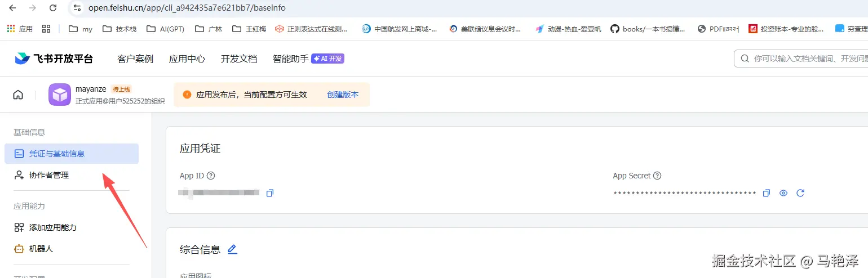Edit 综合信息 with the pencil icon
This screenshot has width=868, height=278.
[232, 249]
